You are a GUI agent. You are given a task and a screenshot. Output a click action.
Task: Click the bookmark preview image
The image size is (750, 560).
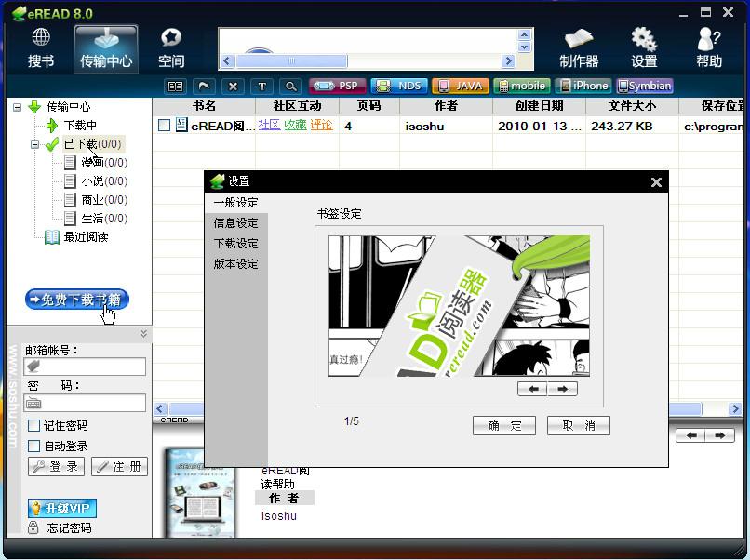pyautogui.click(x=459, y=306)
